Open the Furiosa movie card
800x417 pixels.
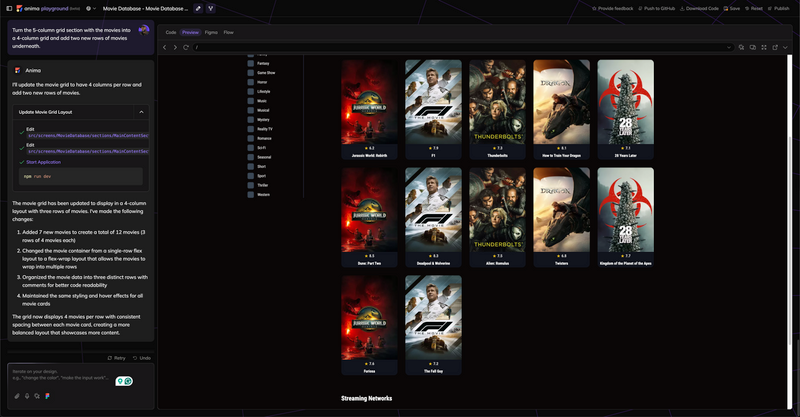(369, 325)
